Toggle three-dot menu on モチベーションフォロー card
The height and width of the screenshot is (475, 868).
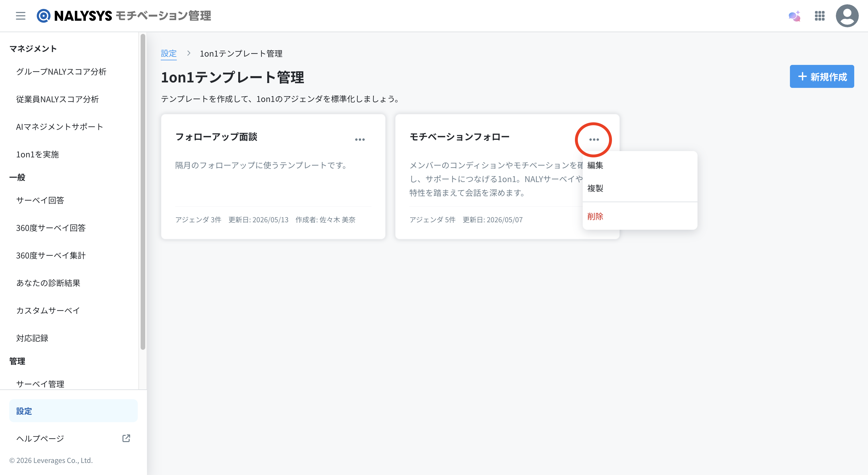coord(594,140)
